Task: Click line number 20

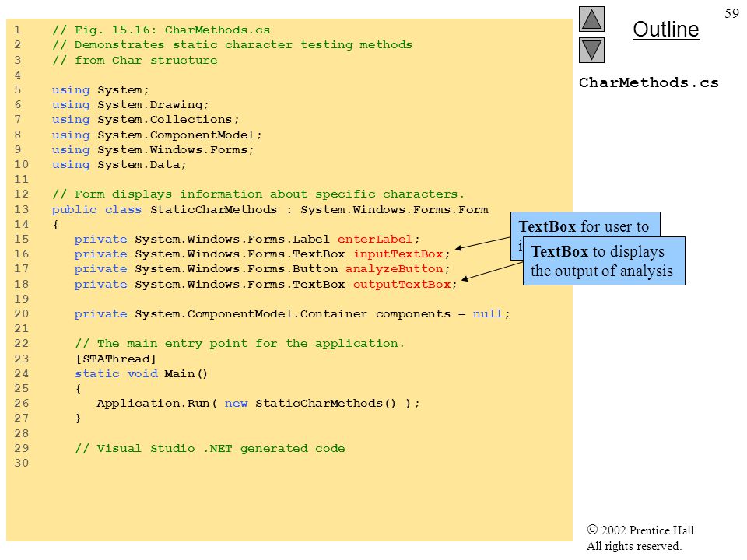Action: pyautogui.click(x=22, y=313)
